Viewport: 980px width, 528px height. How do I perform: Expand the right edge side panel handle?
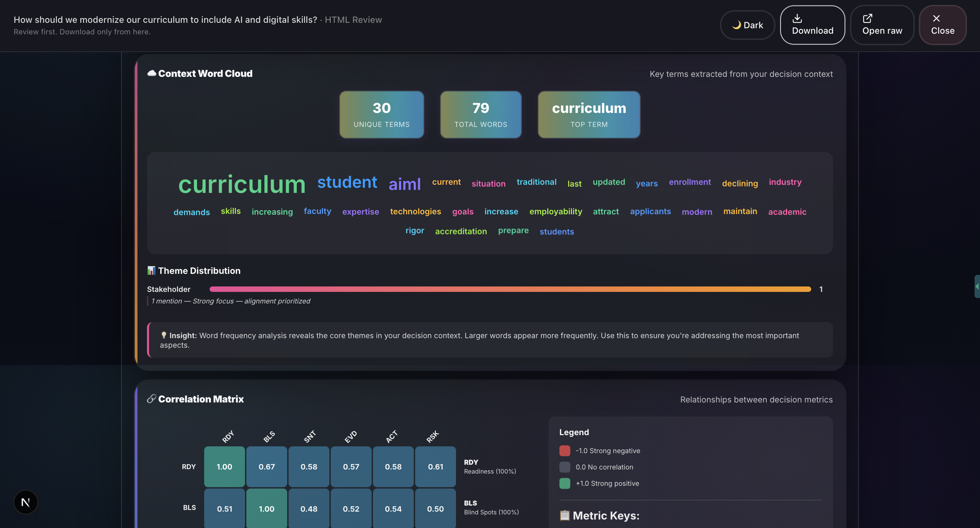(x=977, y=286)
